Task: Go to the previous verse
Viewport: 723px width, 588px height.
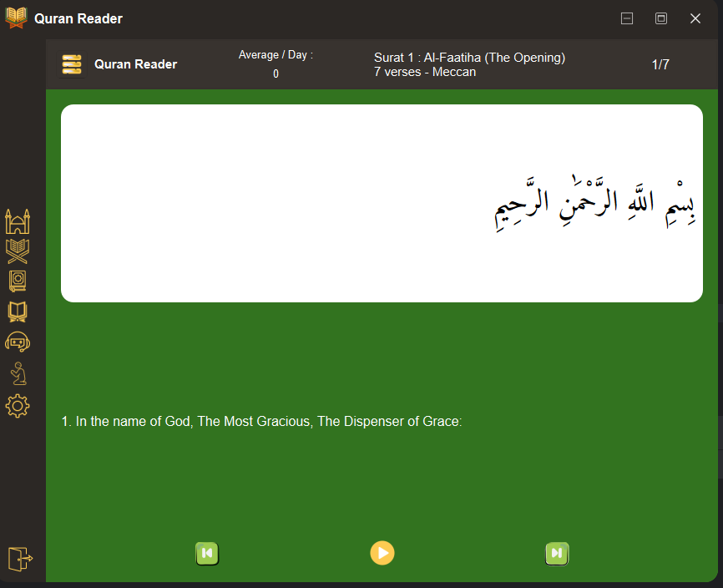Action: pos(207,554)
